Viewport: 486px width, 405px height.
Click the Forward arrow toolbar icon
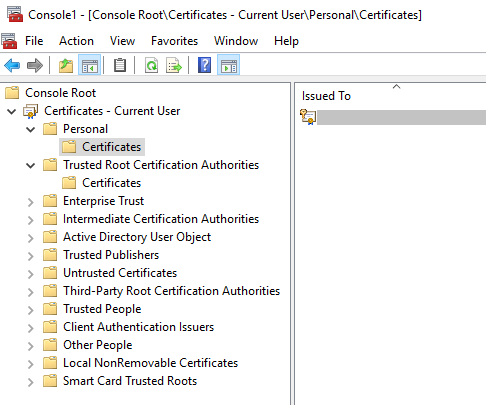(x=35, y=65)
